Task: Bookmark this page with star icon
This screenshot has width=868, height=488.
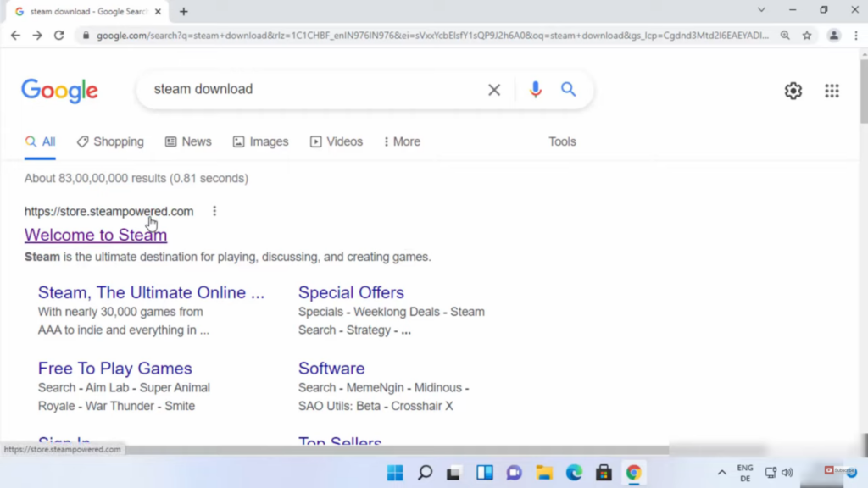Action: point(807,36)
